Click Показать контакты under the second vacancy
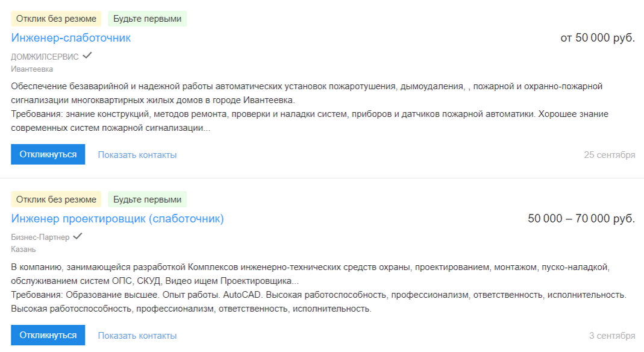 (137, 335)
